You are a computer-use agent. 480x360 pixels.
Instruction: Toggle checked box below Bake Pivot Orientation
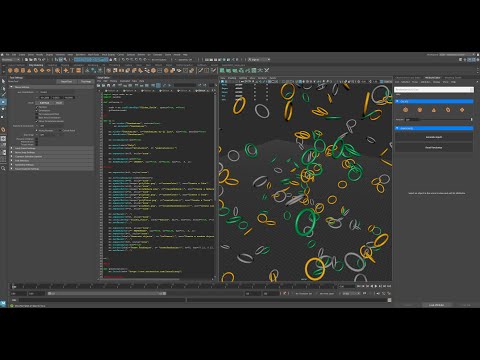coord(37,121)
